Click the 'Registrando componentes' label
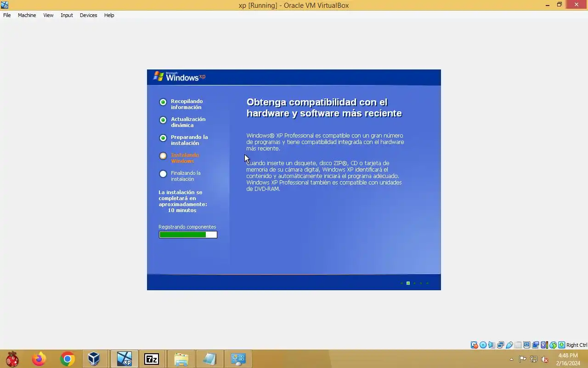The image size is (588, 368). 187,227
